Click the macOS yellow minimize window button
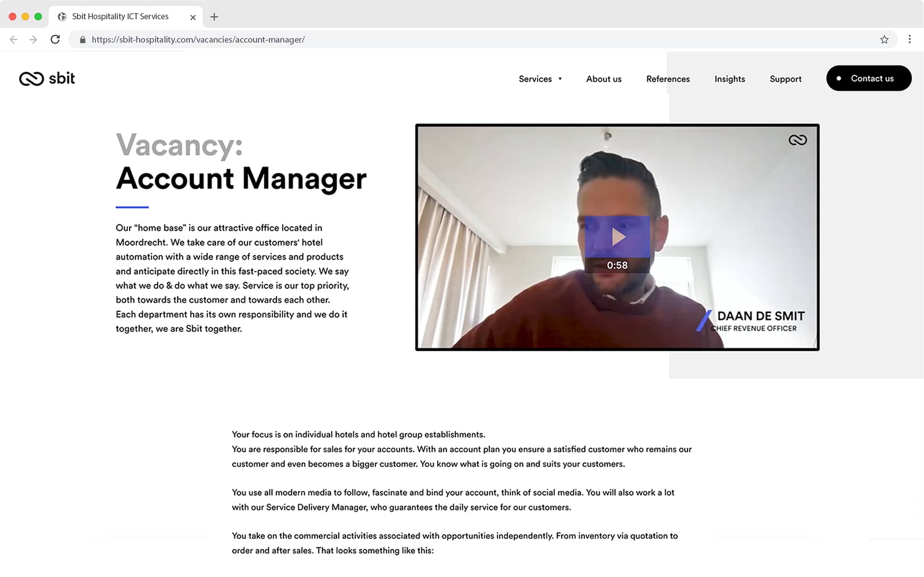The width and height of the screenshot is (924, 577). (25, 17)
